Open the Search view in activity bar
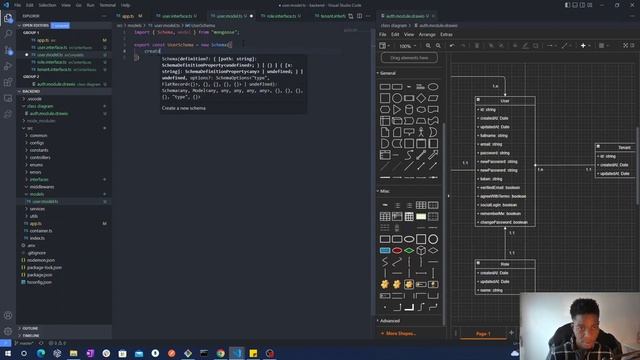The image size is (640, 360). (8, 34)
